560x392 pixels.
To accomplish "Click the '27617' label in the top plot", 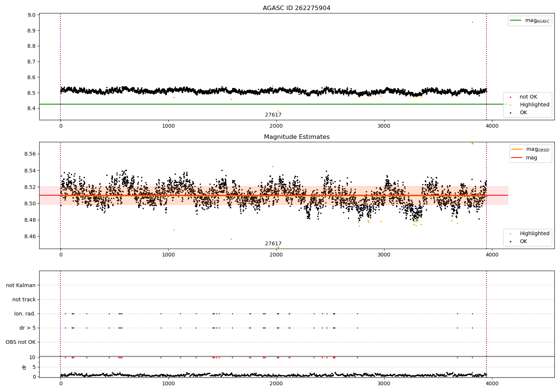I will [x=273, y=115].
